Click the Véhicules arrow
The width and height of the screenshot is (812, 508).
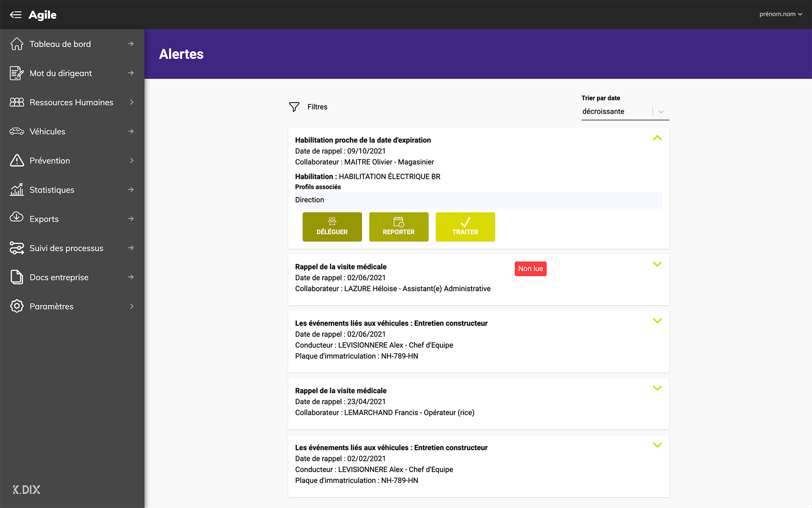coord(131,131)
